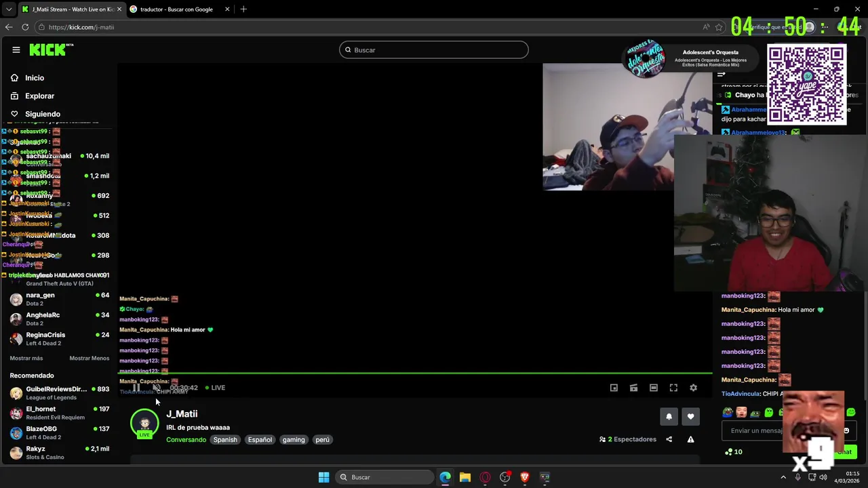
Task: Open taskbar clock showing 01:15
Action: (847, 477)
